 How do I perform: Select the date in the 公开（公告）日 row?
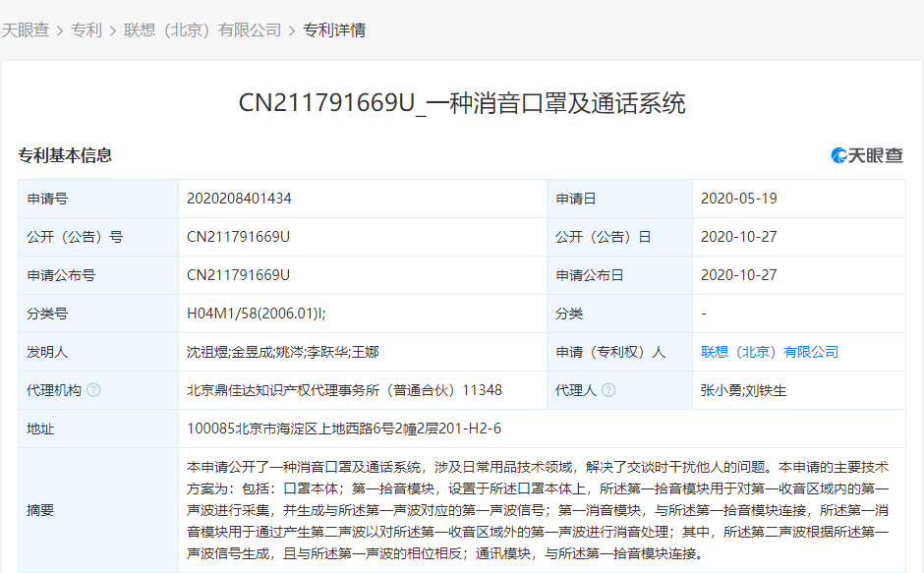click(x=739, y=237)
